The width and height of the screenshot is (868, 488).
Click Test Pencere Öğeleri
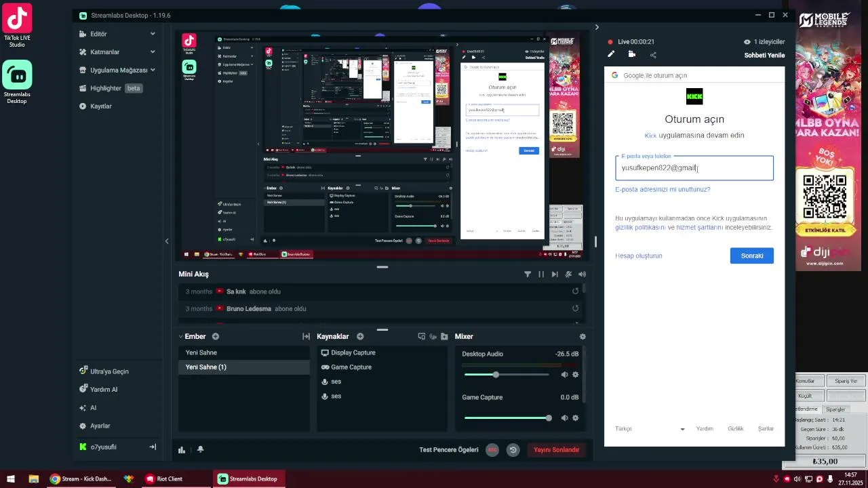coord(449,449)
